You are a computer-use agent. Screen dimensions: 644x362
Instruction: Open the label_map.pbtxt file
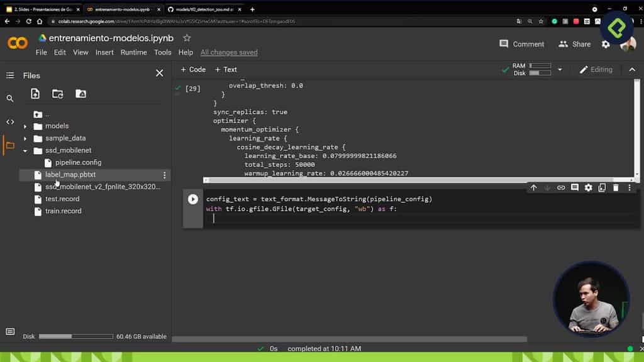pyautogui.click(x=71, y=174)
